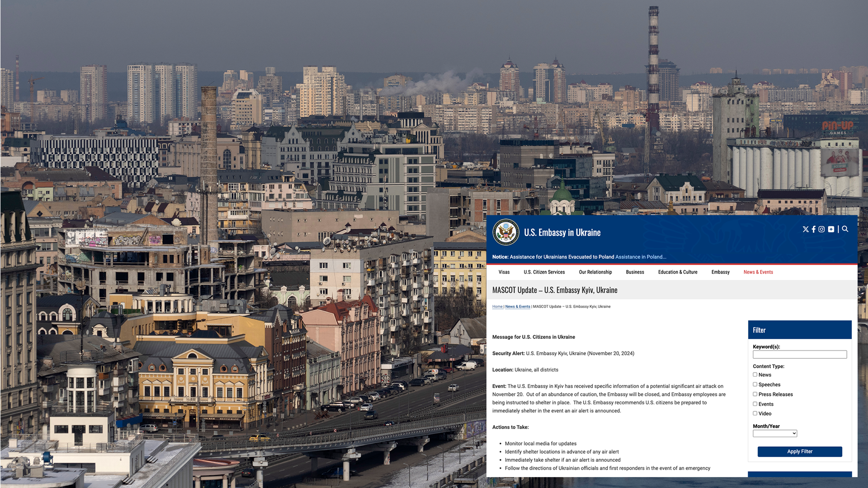Open the Facebook social icon

(813, 229)
